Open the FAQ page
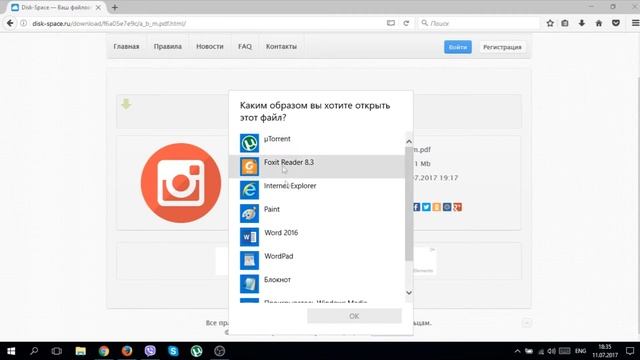This screenshot has height=360, width=640. click(245, 47)
